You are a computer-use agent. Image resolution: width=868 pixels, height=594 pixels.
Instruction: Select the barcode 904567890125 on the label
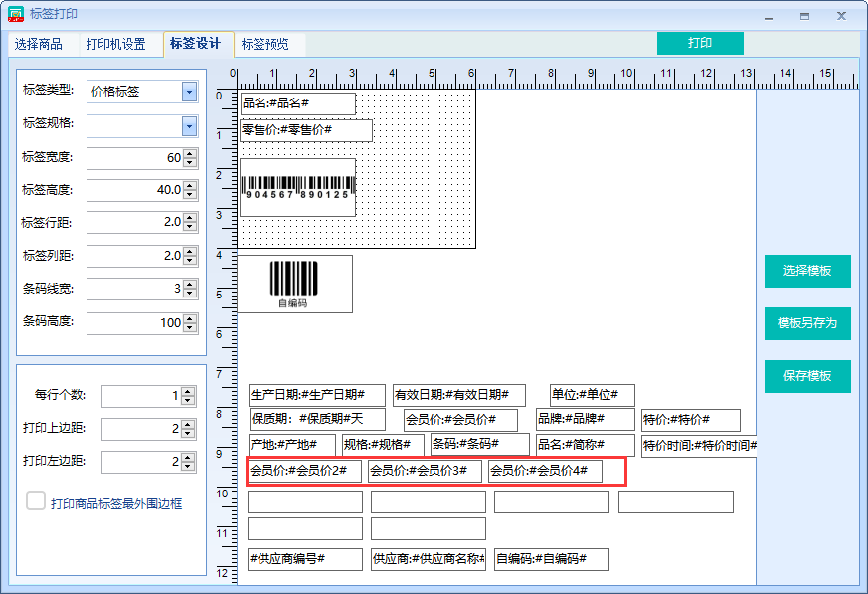coord(297,187)
